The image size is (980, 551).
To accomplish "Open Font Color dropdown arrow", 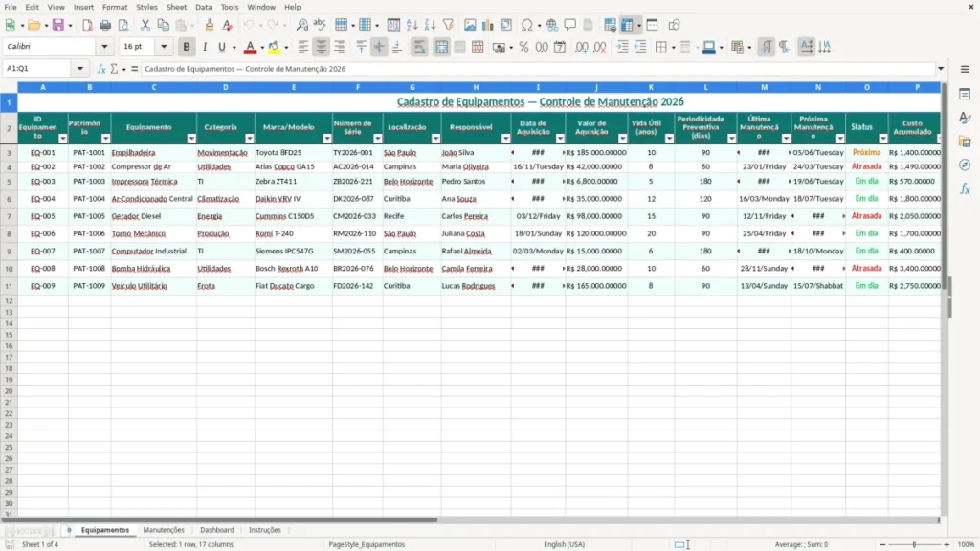I will tap(262, 48).
